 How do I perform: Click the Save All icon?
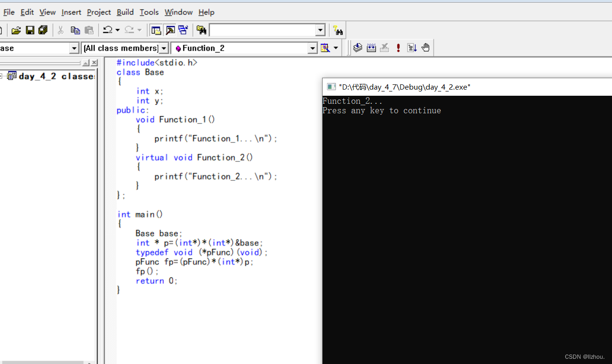[x=43, y=30]
